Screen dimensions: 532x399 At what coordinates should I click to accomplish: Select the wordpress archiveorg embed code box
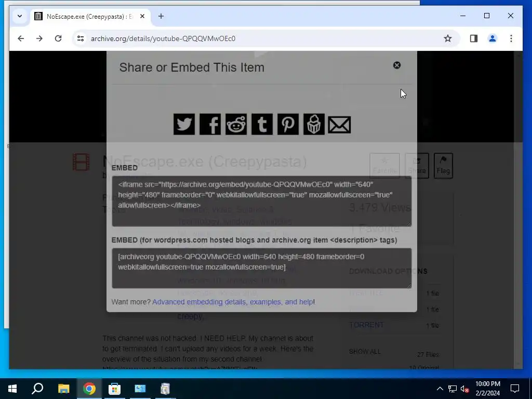coord(262,269)
